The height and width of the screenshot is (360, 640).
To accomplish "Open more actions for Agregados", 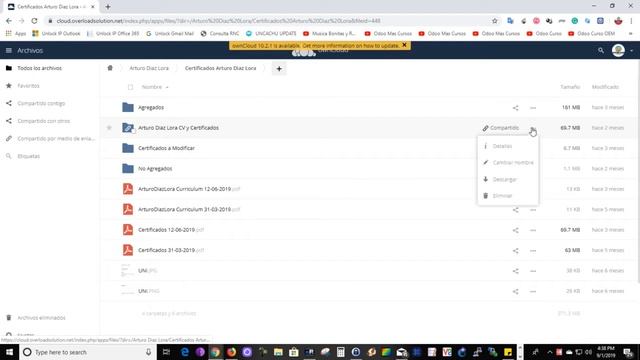I will 533,108.
